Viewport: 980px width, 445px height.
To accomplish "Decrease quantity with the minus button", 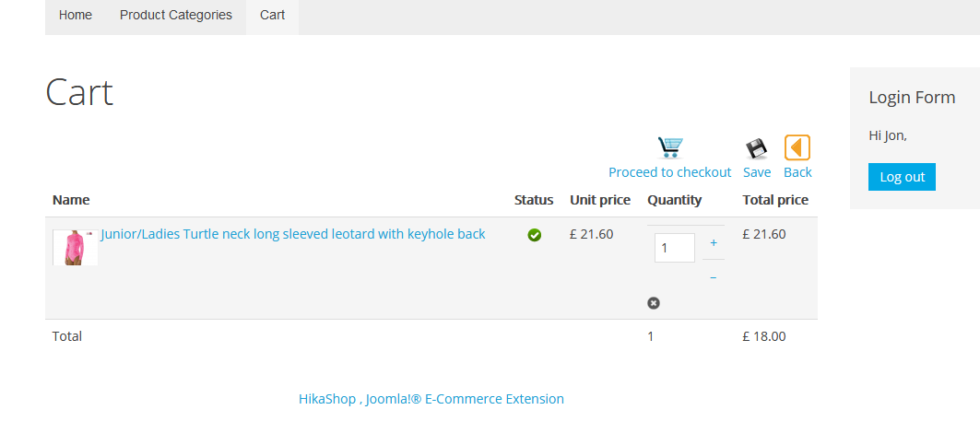I will [714, 276].
